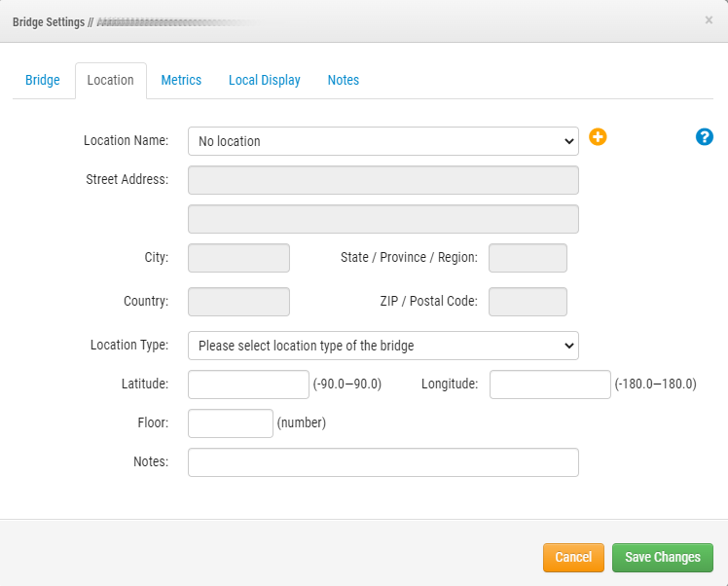
Task: Select the Location tab
Action: 110,80
